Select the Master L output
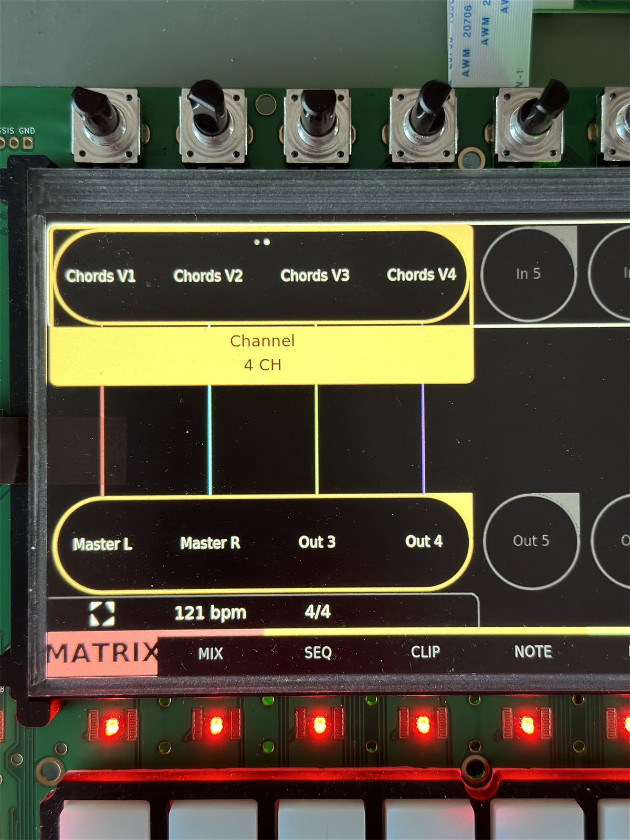 click(102, 544)
